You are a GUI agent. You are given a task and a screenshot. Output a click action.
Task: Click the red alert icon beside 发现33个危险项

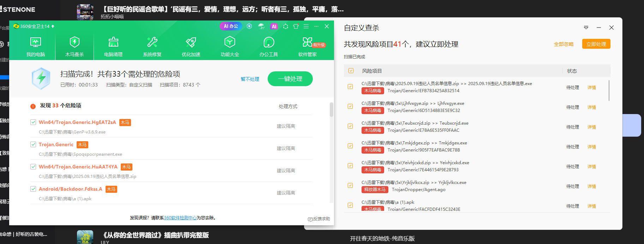coord(33,106)
